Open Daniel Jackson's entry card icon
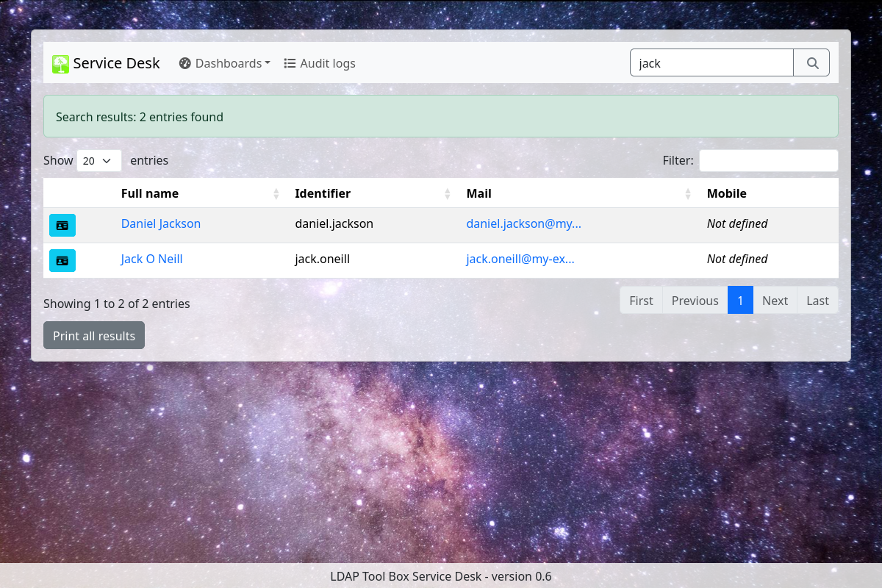882x588 pixels. coord(62,225)
